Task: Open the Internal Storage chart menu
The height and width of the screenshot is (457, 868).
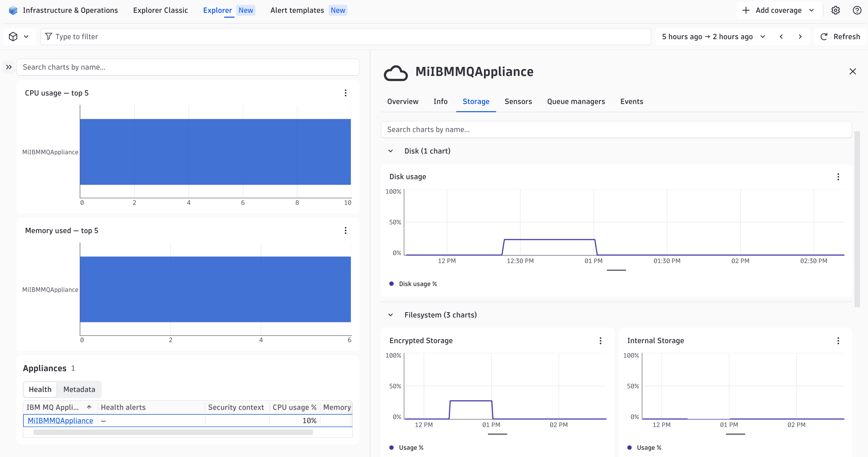Action: [x=838, y=341]
